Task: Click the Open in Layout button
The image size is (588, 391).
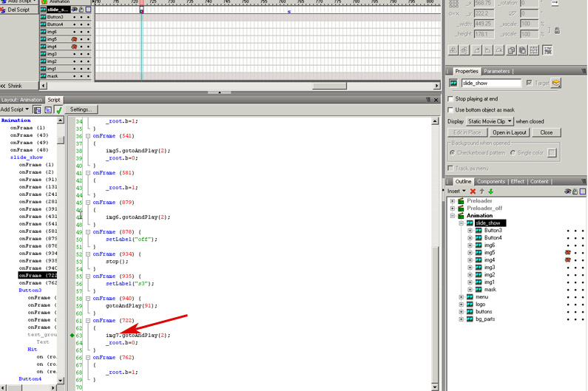Action: [509, 132]
